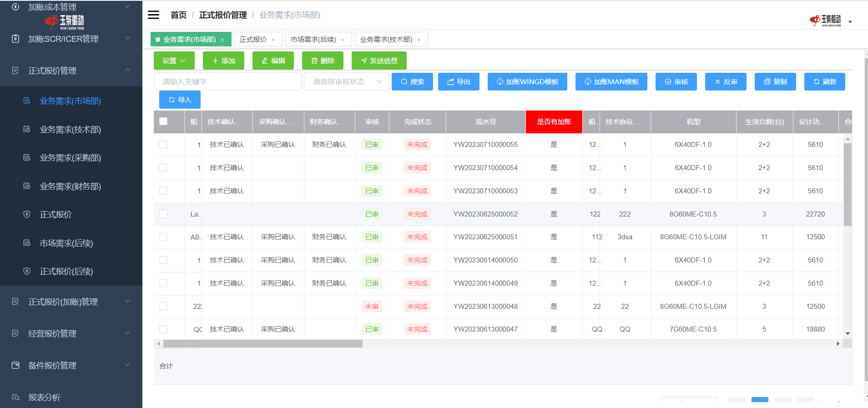Click the 首页 breadcrumb link
The image size is (868, 408).
[178, 15]
